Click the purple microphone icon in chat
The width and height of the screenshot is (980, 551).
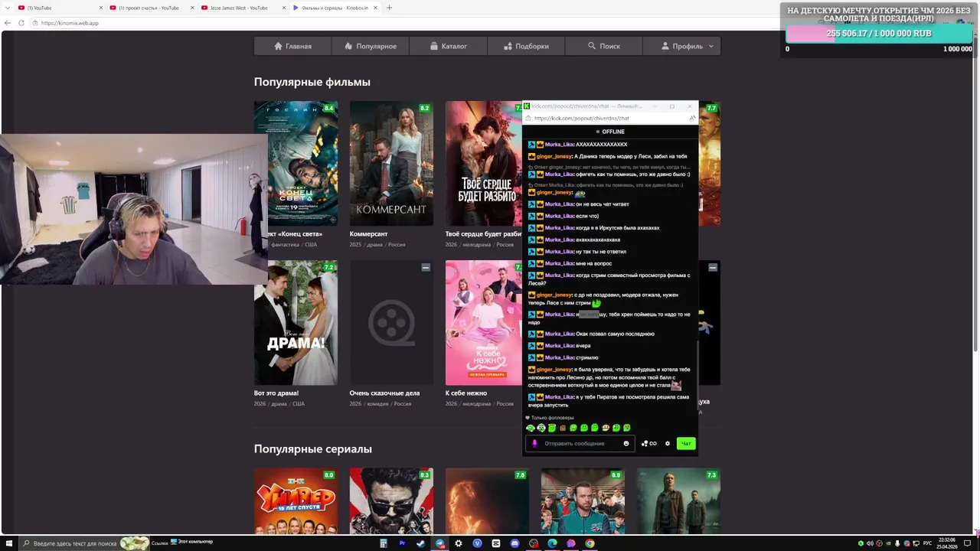point(534,443)
